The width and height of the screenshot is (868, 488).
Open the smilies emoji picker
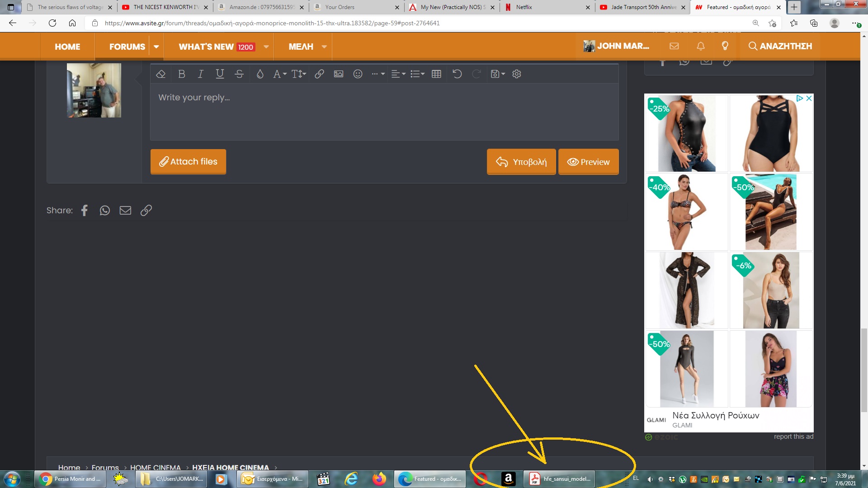point(358,74)
